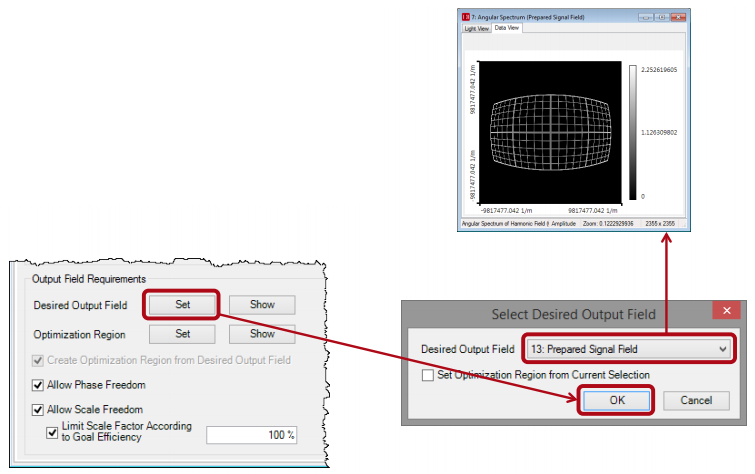Toggle the Allow Phase Freedom checkbox

point(38,385)
